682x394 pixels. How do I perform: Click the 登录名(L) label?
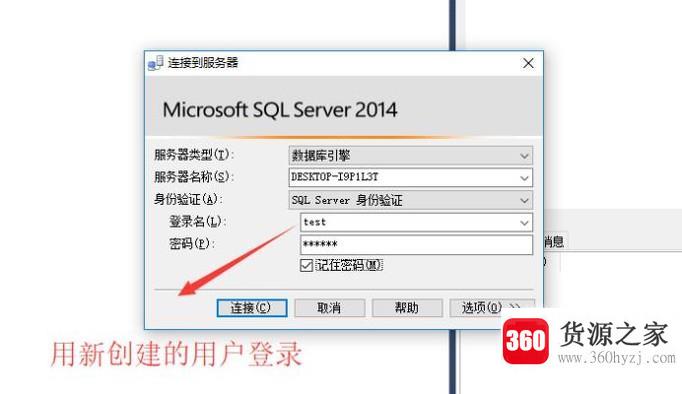(x=197, y=221)
